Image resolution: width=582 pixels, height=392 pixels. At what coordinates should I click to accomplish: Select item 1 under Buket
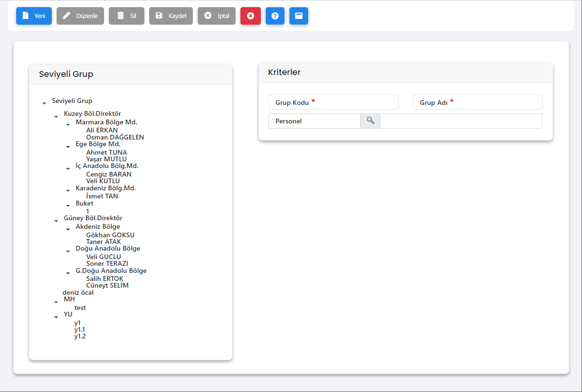pos(87,211)
